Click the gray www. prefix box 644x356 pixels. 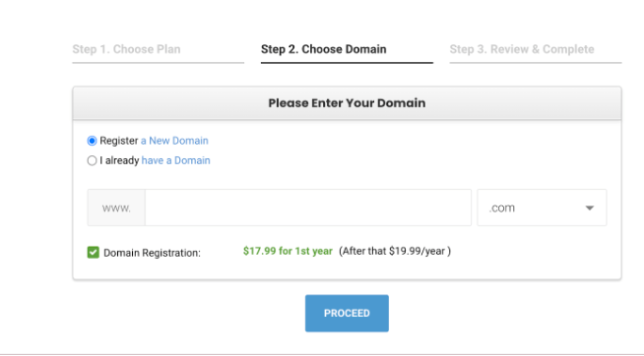point(116,208)
